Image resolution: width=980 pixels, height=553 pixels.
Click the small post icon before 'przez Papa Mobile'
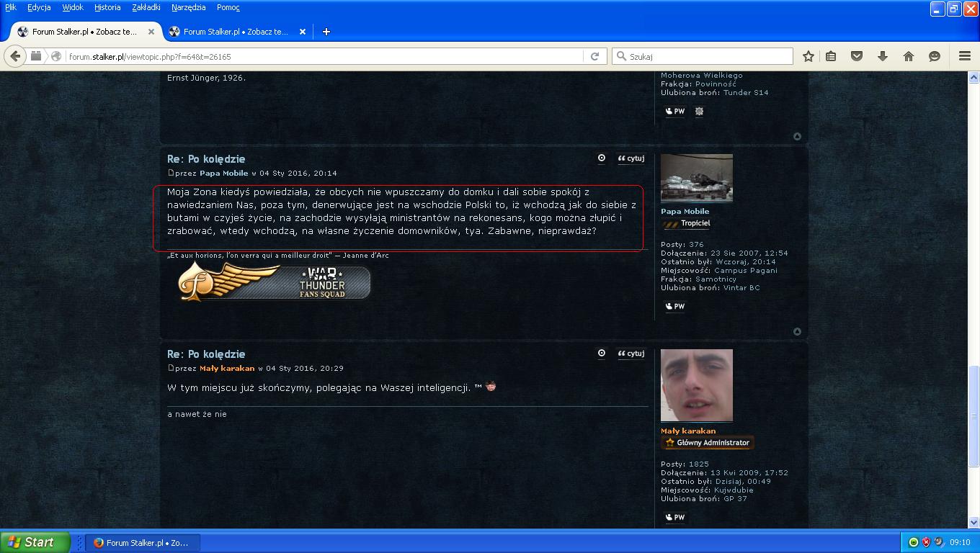(x=171, y=173)
